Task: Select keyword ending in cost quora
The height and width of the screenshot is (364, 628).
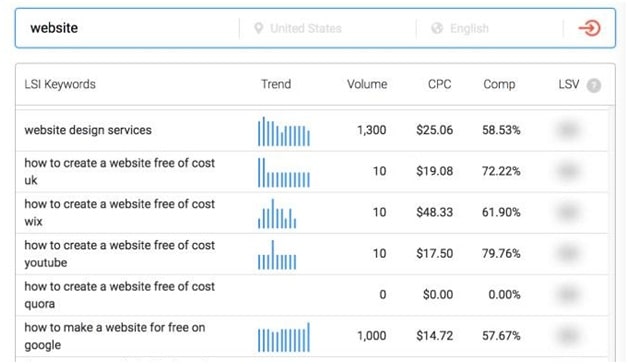Action: click(120, 295)
